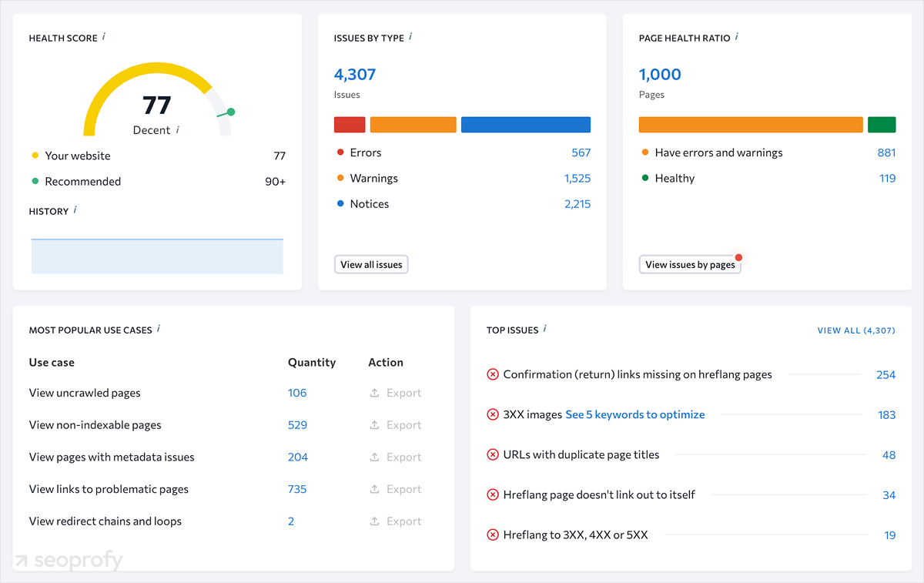Open the Health Score info icon

(x=104, y=37)
